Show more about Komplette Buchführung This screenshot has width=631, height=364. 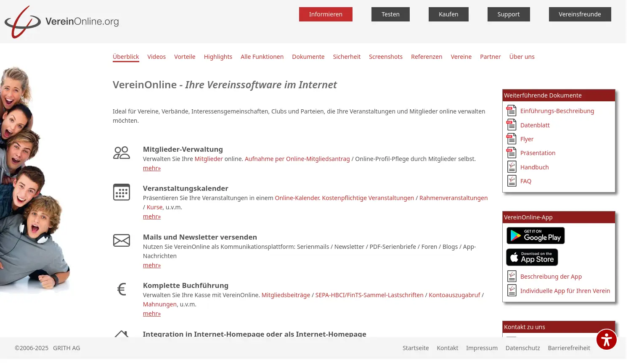(x=151, y=314)
